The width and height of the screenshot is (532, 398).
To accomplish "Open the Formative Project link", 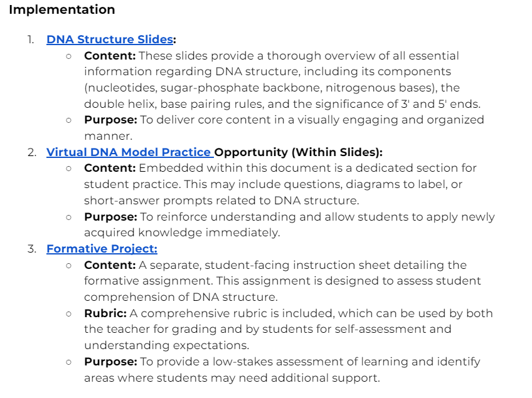I will (x=102, y=249).
